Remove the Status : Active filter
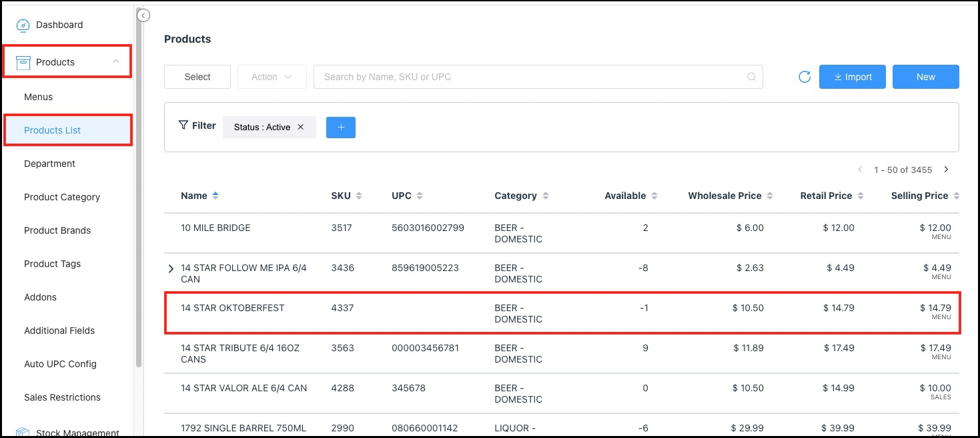The width and height of the screenshot is (980, 438). coord(301,127)
